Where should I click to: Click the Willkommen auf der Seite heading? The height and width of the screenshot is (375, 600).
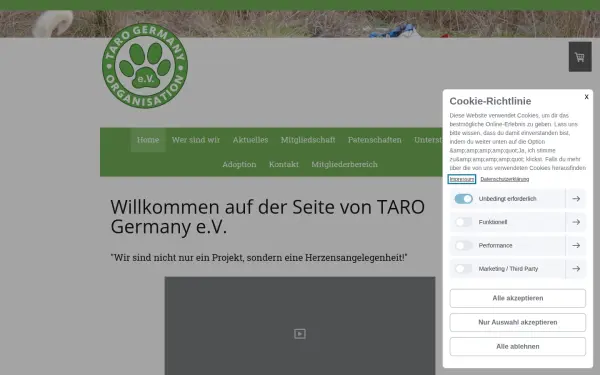pyautogui.click(x=267, y=217)
